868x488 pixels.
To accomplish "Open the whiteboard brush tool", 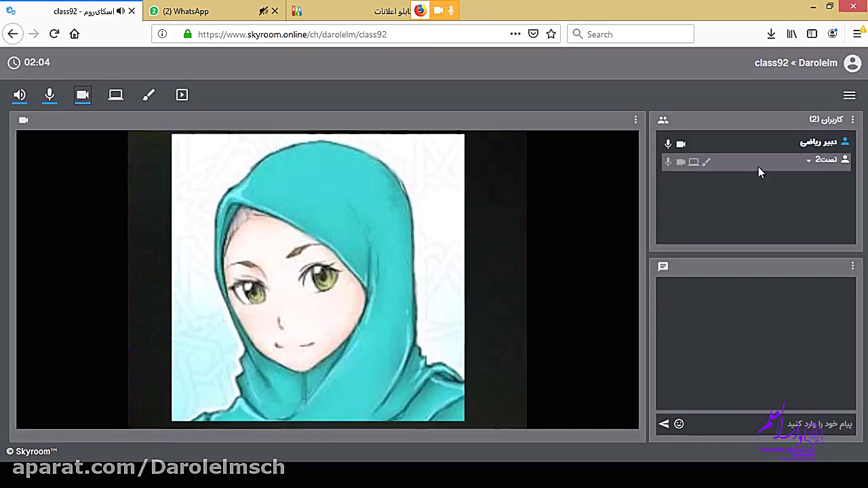I will pos(149,95).
